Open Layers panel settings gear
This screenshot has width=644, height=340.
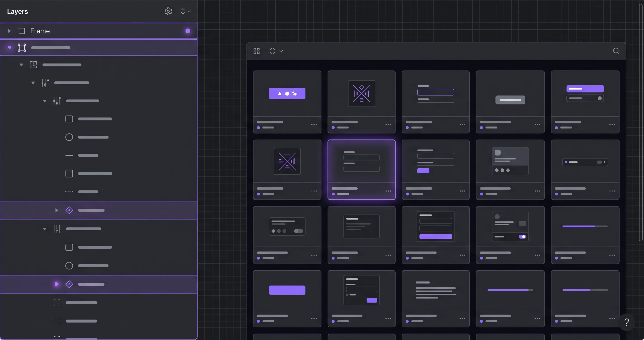coord(168,11)
